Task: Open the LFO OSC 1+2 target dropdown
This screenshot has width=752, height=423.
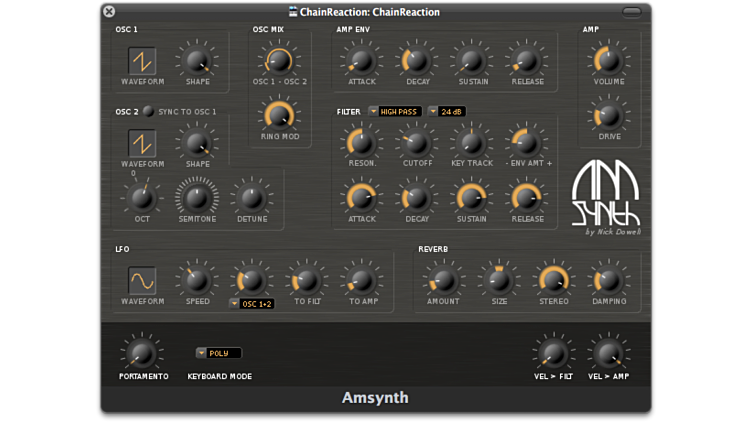Action: click(251, 303)
